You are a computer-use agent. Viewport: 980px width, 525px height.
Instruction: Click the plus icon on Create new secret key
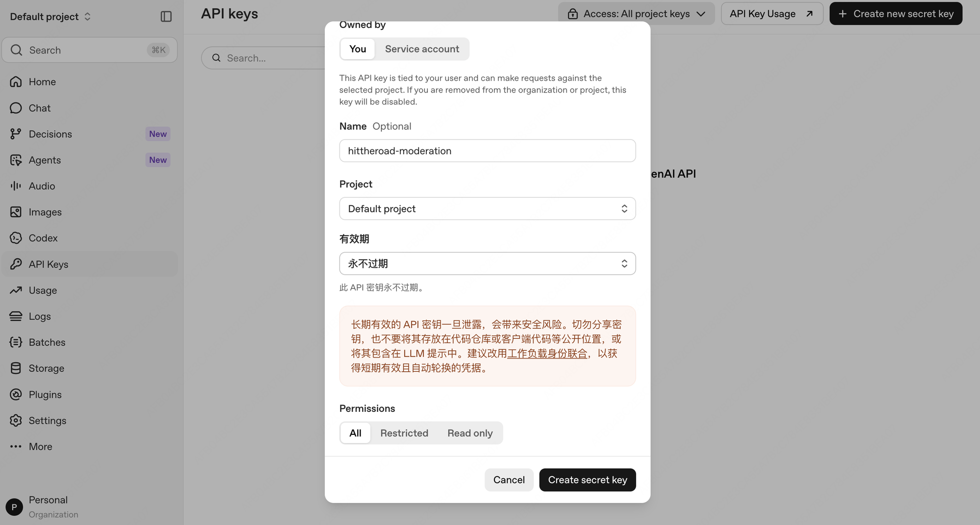tap(842, 14)
